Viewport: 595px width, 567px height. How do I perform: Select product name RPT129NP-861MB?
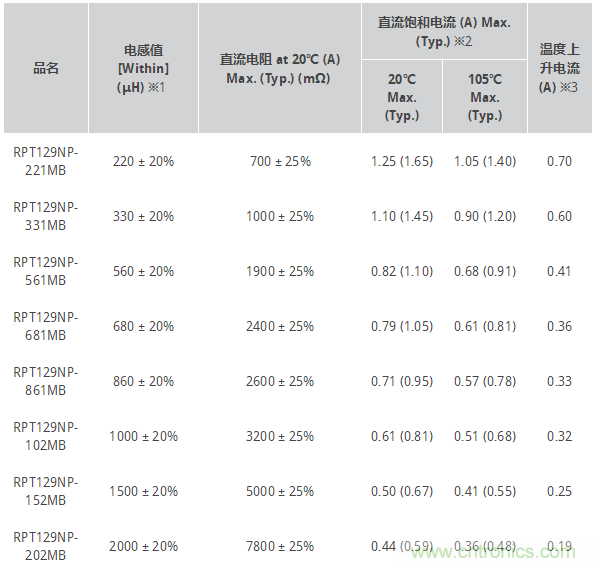[x=46, y=381]
